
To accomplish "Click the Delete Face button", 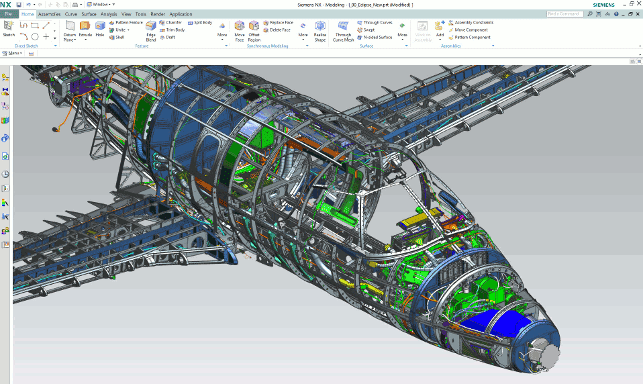I will point(277,30).
